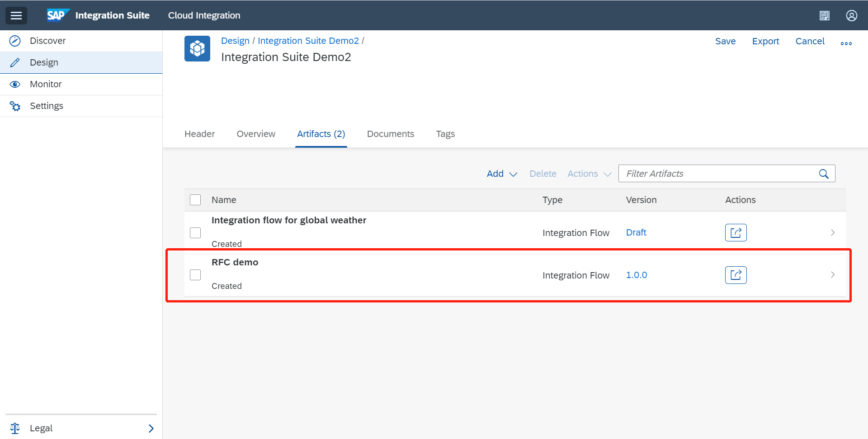
Task: Open the news/document log icon in the header
Action: click(x=825, y=15)
